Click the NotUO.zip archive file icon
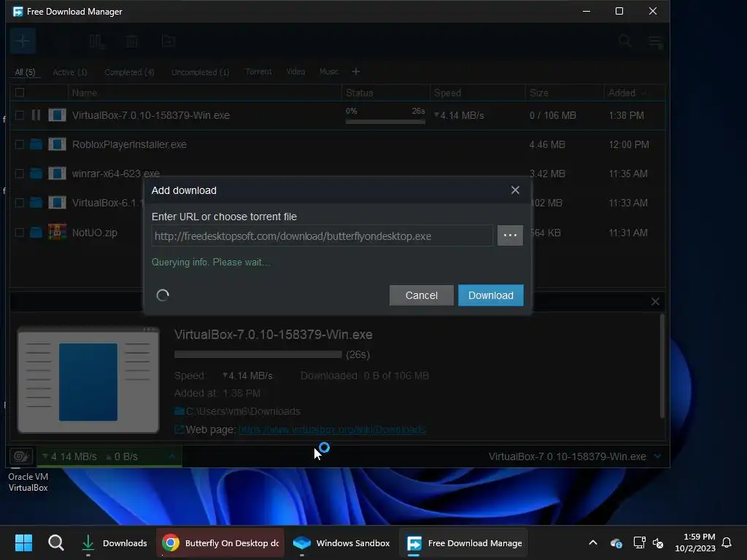 point(57,233)
